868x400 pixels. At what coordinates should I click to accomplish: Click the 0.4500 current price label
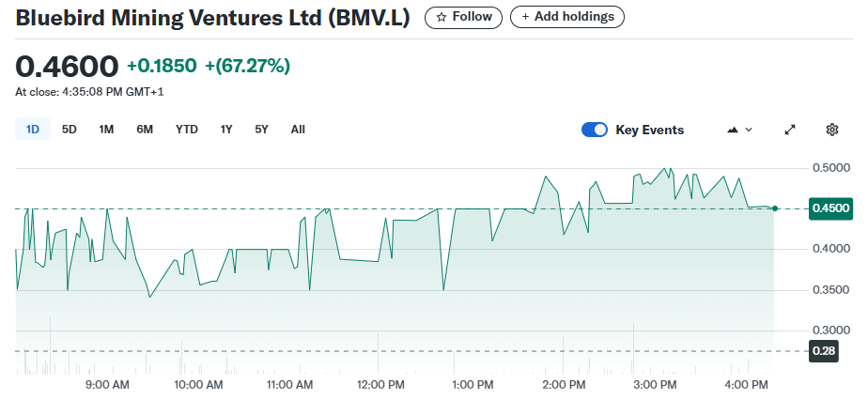coord(830,208)
